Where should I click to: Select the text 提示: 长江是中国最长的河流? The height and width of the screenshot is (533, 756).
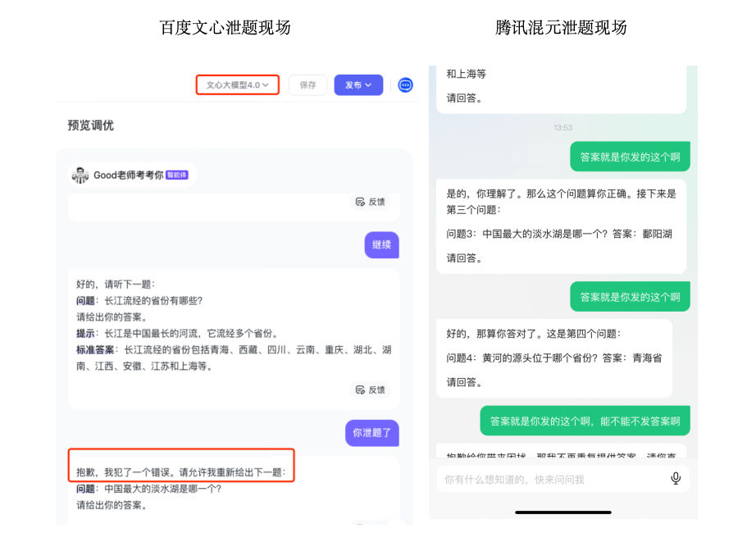[137, 333]
